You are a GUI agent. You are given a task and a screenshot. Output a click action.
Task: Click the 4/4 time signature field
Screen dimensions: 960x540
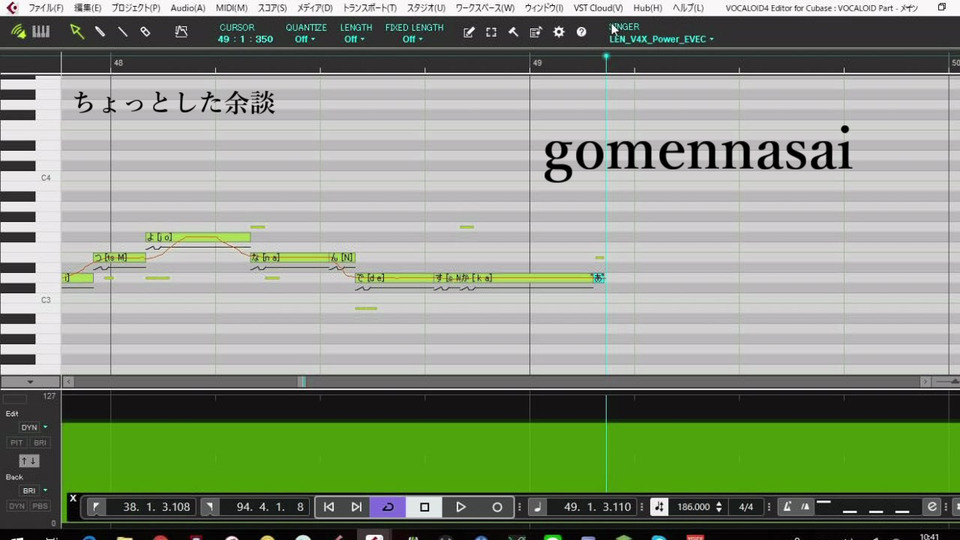tap(746, 507)
